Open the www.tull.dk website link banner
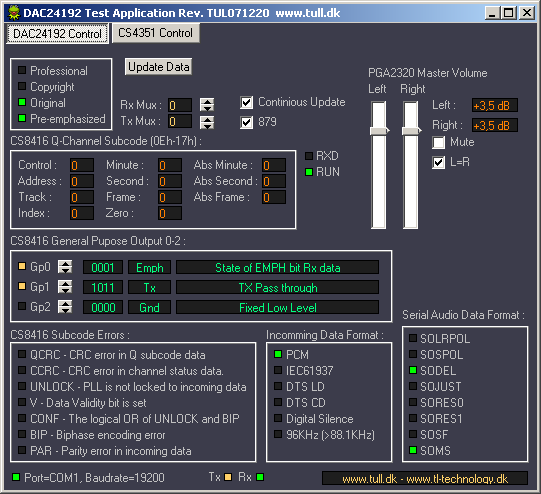The image size is (541, 494). click(425, 479)
